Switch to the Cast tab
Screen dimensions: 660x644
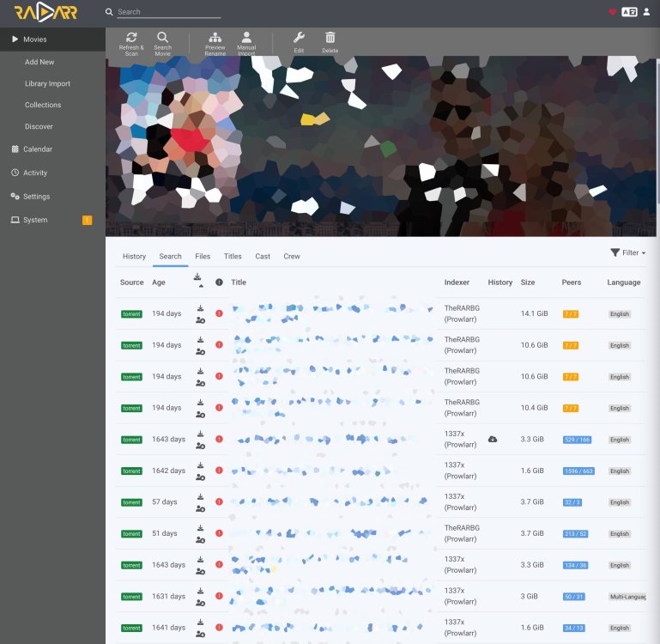(263, 256)
